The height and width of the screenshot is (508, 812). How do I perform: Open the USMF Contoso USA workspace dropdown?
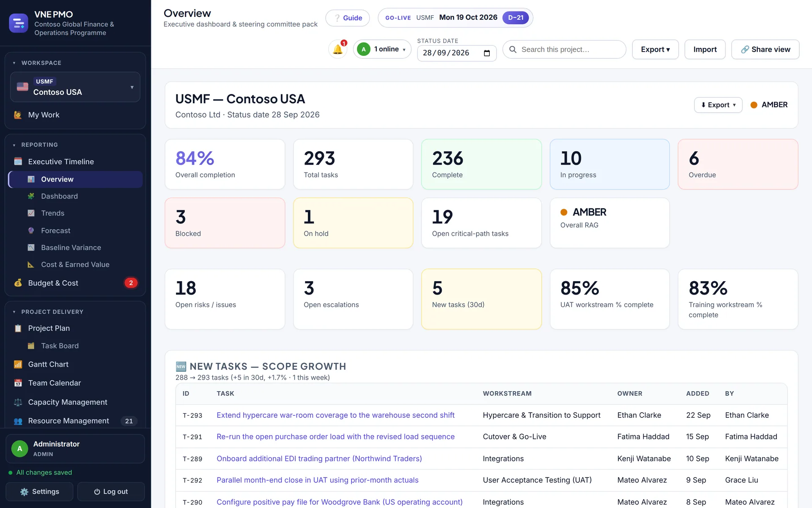coord(75,87)
